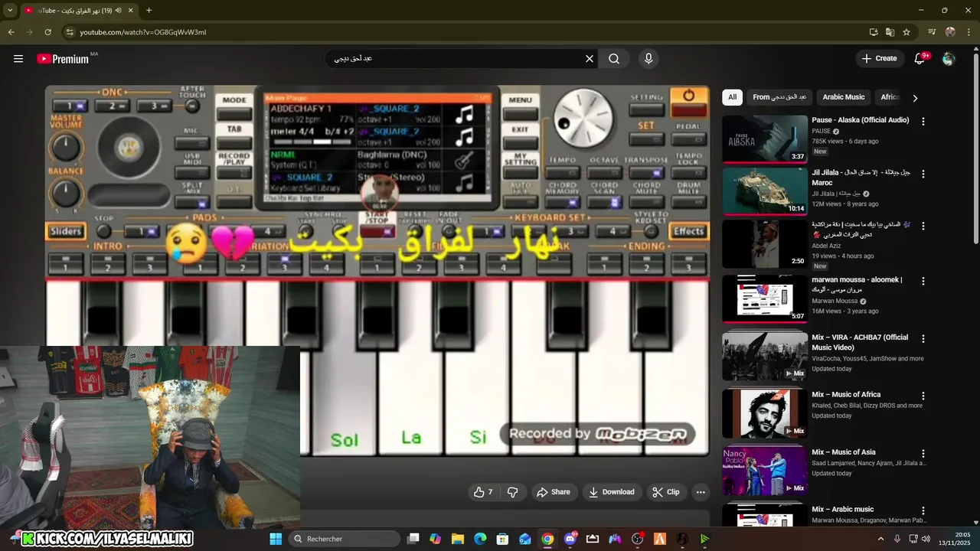980x551 pixels.
Task: Open options for Mix Music of Asia
Action: click(x=923, y=453)
